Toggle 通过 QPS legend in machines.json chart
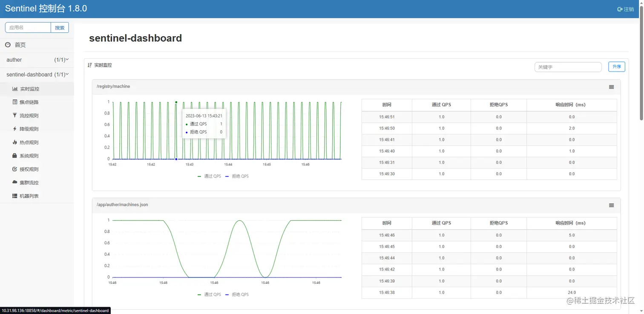The height and width of the screenshot is (314, 644). click(209, 294)
